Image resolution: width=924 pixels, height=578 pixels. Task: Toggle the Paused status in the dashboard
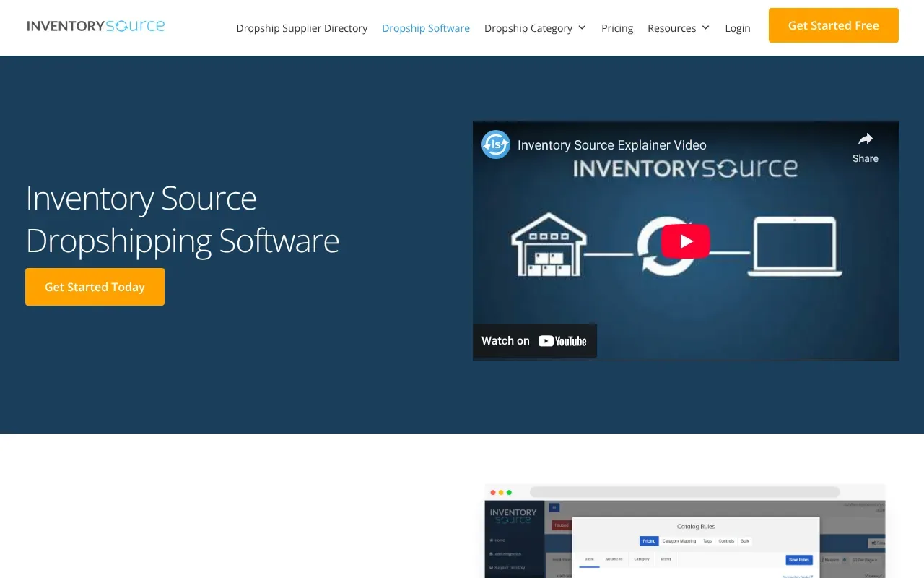click(x=562, y=525)
